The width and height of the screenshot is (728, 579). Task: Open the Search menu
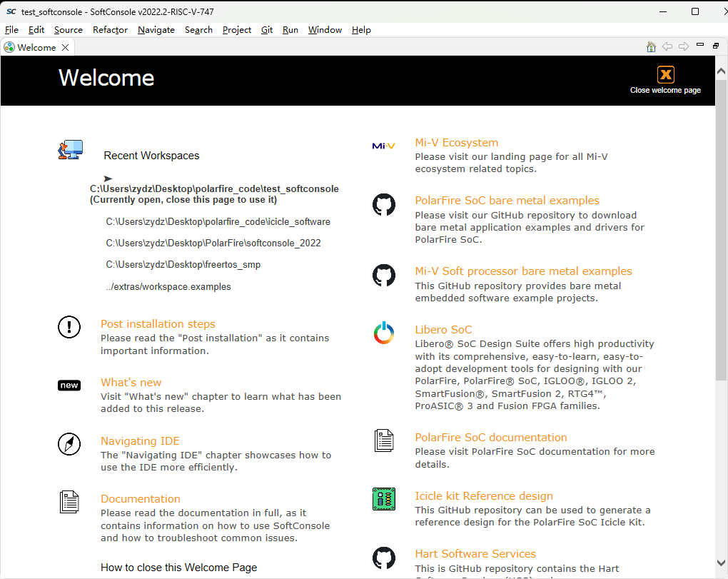198,30
